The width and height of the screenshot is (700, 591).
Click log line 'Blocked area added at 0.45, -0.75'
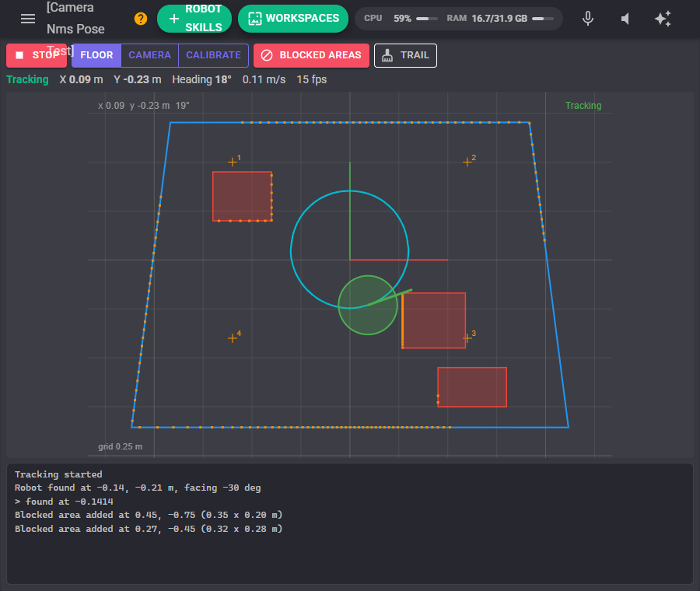point(149,515)
